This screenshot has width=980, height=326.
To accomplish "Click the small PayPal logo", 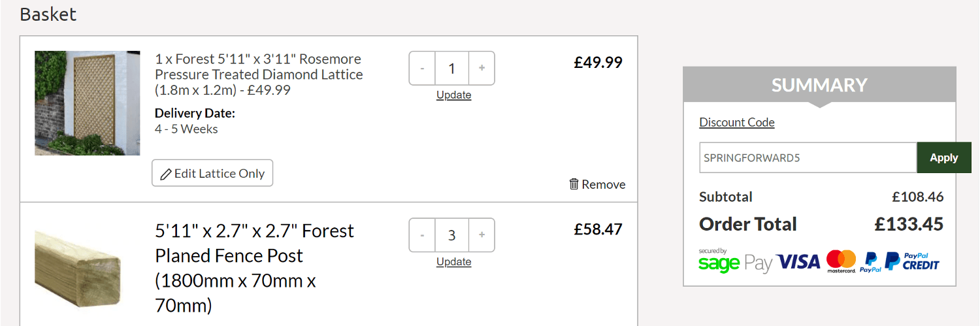I will point(870,262).
